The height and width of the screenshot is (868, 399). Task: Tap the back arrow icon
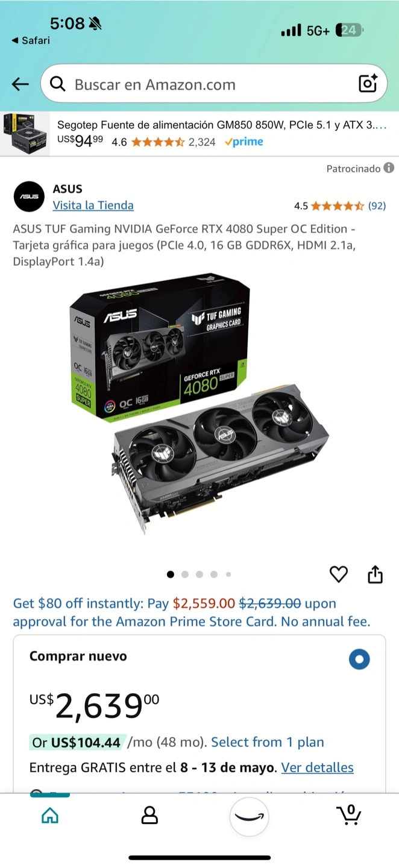[x=20, y=84]
